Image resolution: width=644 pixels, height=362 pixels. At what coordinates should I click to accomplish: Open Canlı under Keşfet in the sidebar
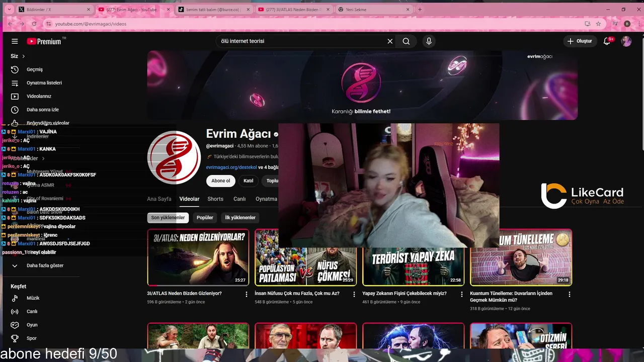[x=32, y=311]
